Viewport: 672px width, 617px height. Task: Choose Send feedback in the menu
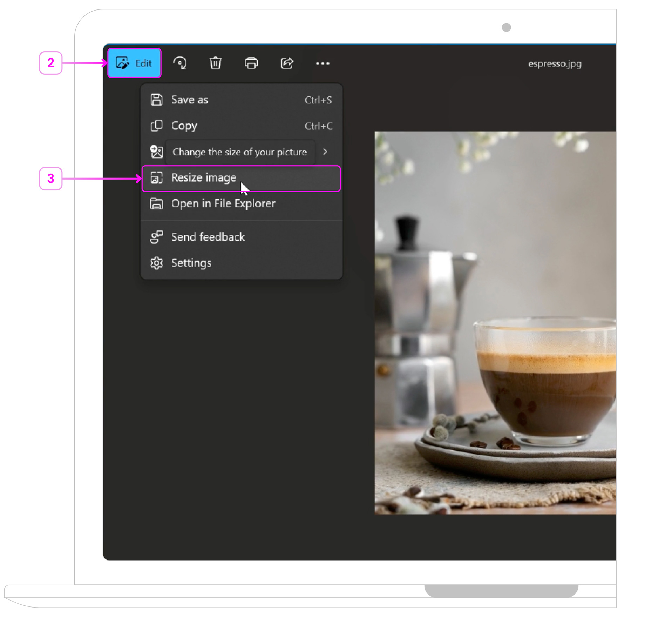[x=208, y=237]
